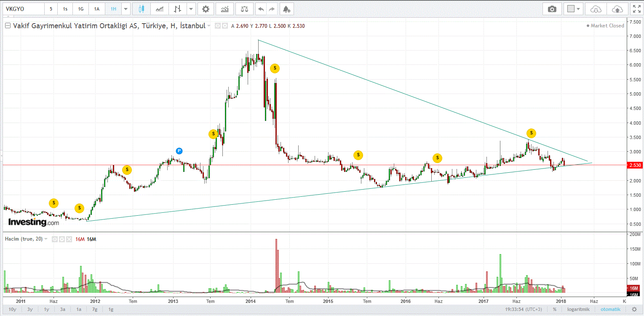Set range to 10y
Screen dimensions: 644x316
13,309
